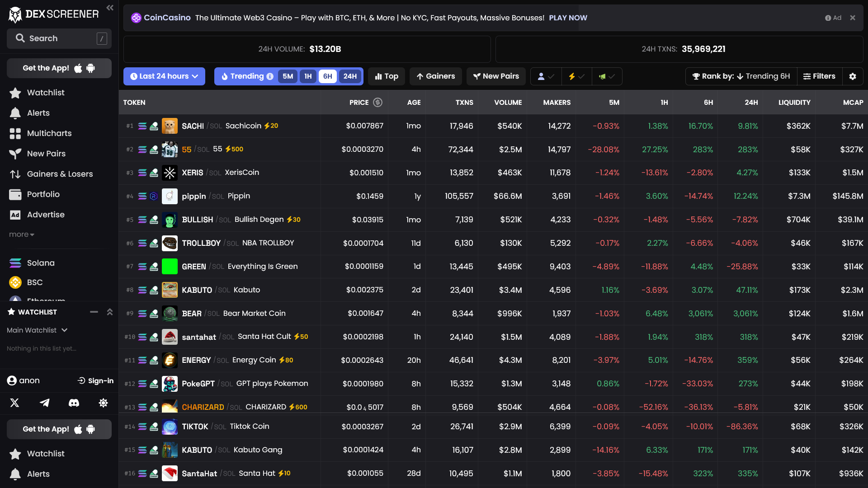Image resolution: width=868 pixels, height=488 pixels.
Task: Open the BEAR Bear Market Coin row
Action: click(x=493, y=314)
